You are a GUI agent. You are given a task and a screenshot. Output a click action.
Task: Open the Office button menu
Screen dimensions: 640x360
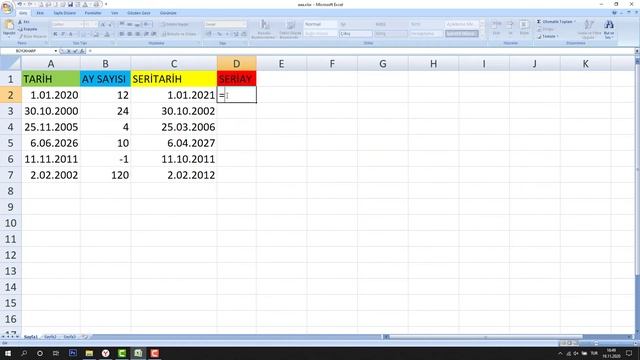(x=7, y=7)
